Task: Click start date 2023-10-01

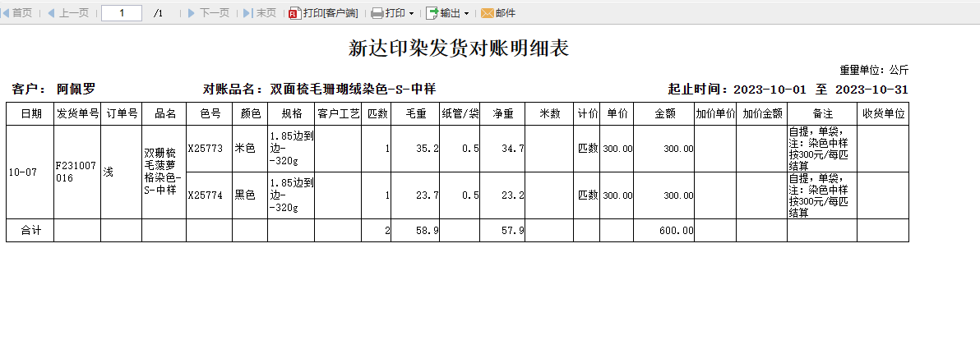Action: click(x=770, y=90)
